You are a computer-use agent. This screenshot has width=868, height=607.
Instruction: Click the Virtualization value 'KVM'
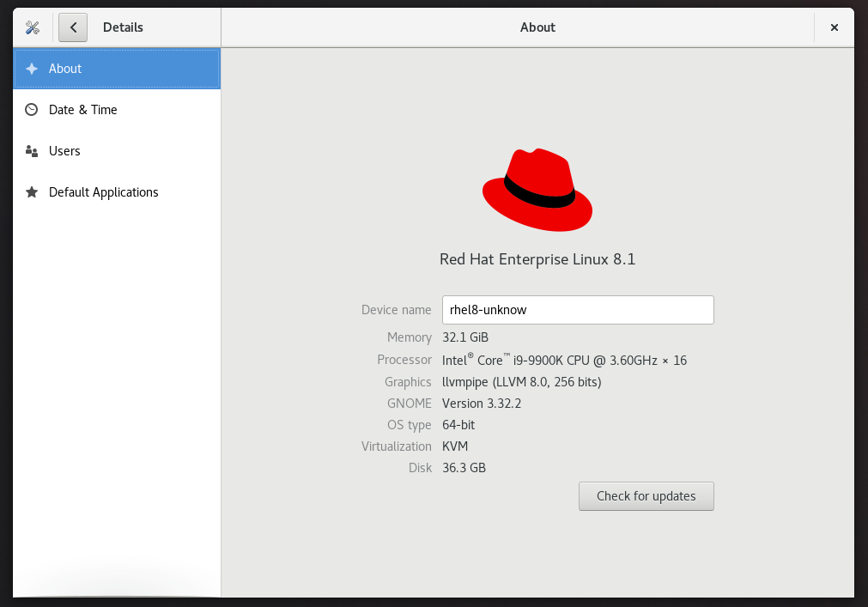click(x=455, y=446)
